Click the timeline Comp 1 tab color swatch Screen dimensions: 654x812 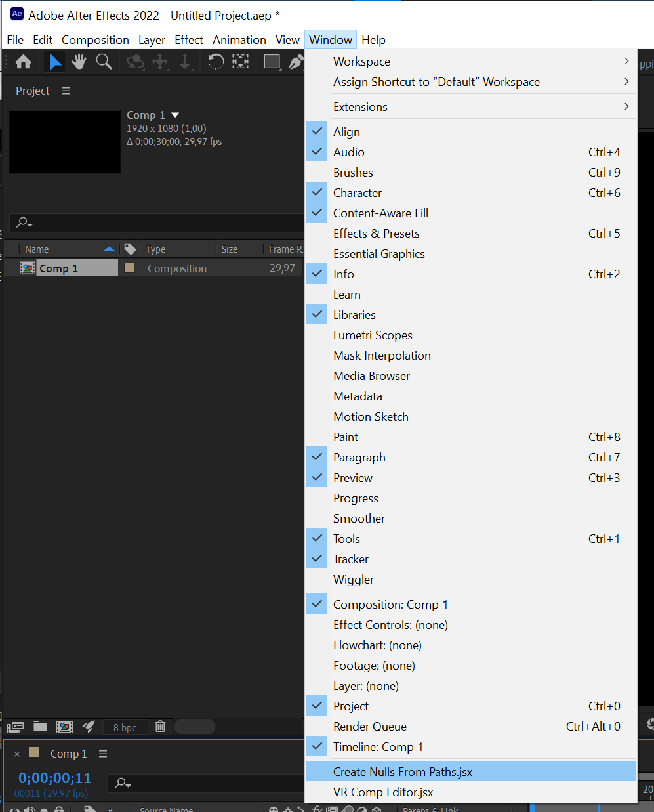point(34,752)
